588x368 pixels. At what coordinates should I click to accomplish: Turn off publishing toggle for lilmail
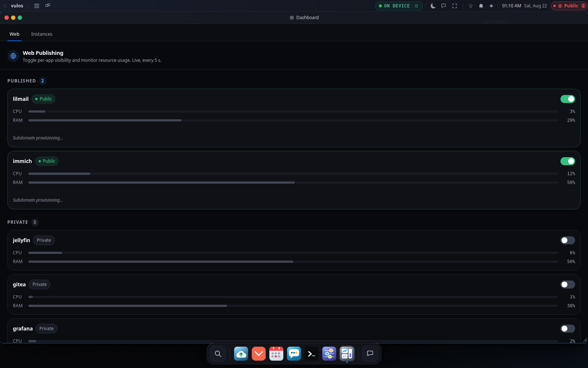click(568, 99)
